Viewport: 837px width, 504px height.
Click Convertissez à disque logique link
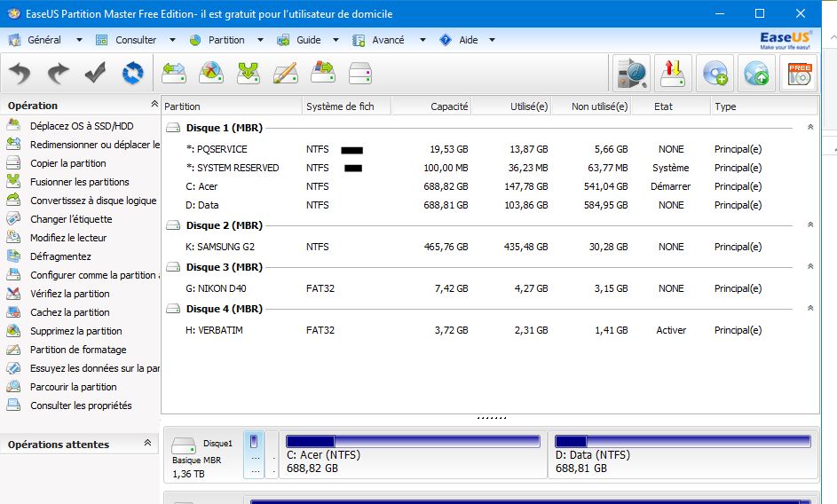pos(93,201)
